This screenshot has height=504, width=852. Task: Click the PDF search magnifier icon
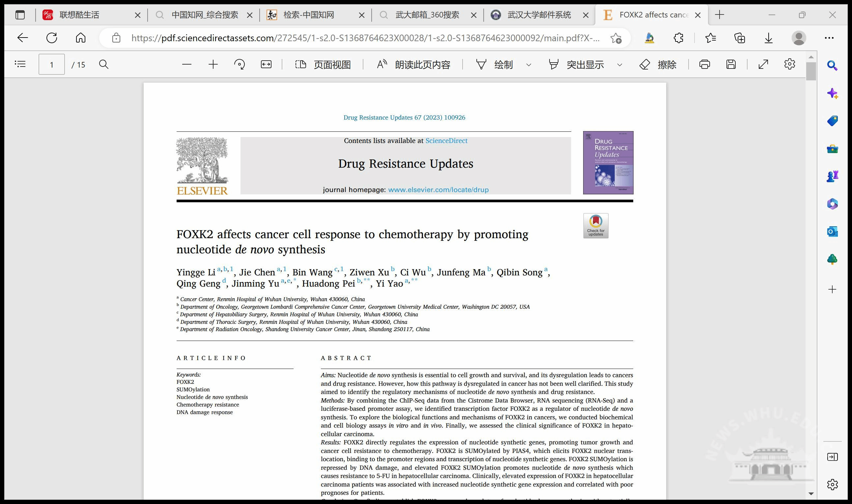tap(103, 64)
